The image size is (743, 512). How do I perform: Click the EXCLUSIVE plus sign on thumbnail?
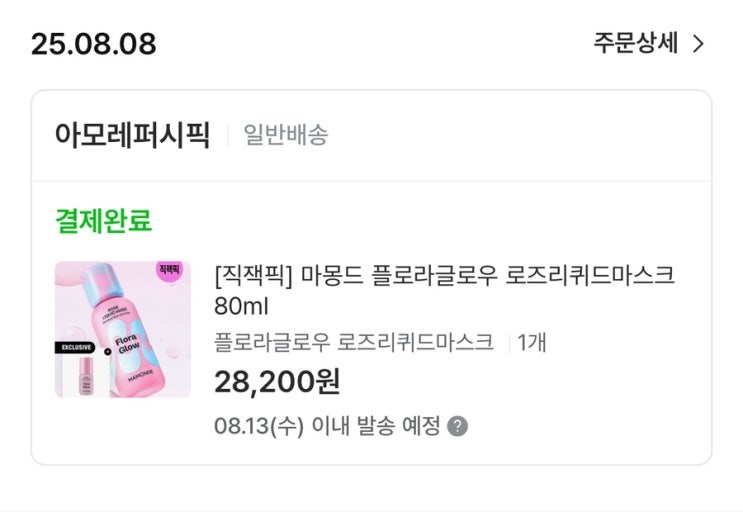(108, 351)
